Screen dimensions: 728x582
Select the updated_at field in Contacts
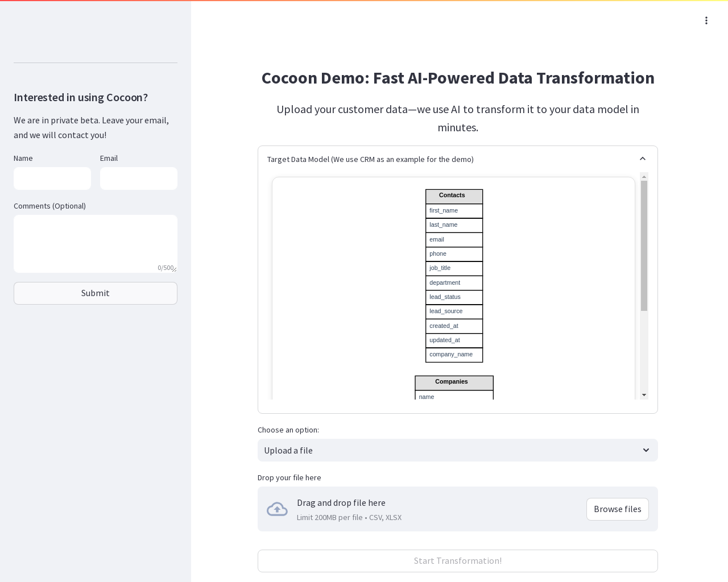(454, 340)
